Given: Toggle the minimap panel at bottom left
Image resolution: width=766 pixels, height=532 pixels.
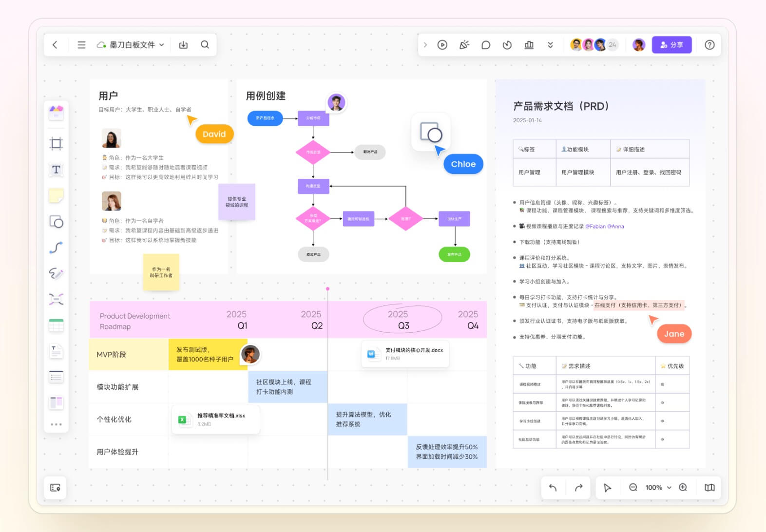Looking at the screenshot, I should [x=55, y=488].
